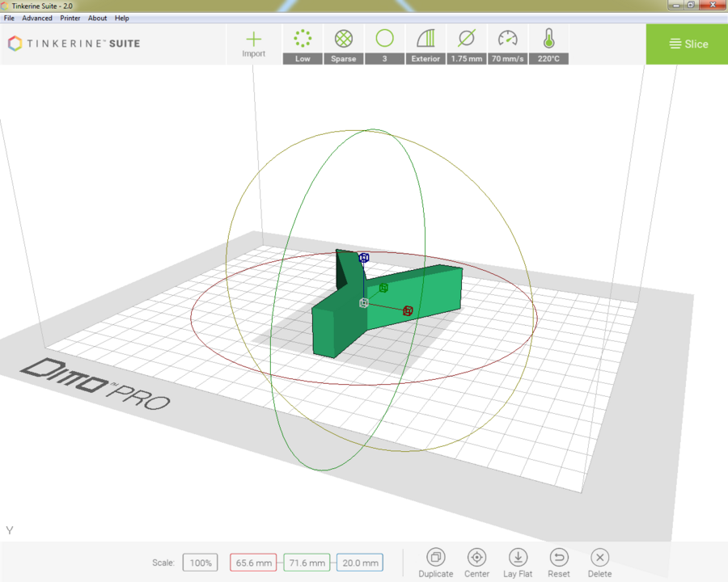Duplicate the green model

[435, 562]
